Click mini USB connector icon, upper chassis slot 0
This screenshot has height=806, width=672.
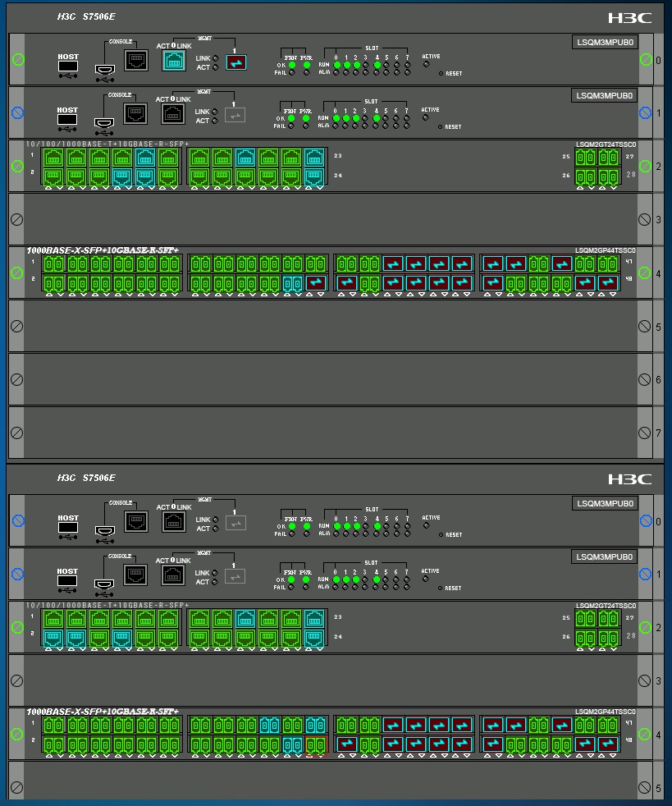click(x=105, y=70)
